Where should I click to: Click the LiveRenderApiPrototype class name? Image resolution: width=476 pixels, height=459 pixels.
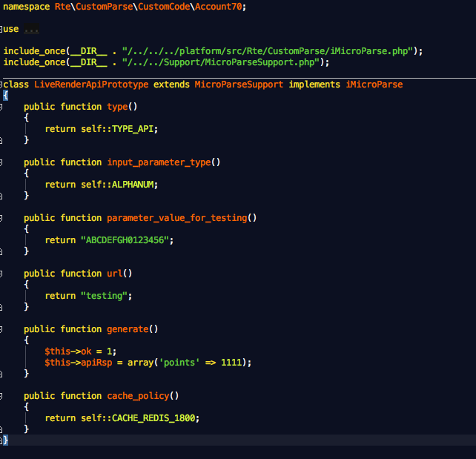pyautogui.click(x=90, y=85)
